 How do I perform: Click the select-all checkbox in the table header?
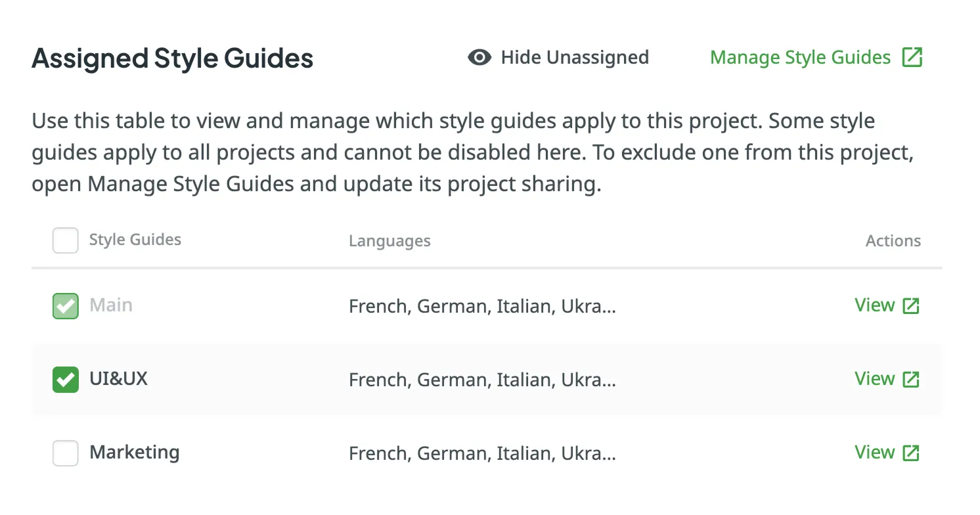(x=65, y=240)
